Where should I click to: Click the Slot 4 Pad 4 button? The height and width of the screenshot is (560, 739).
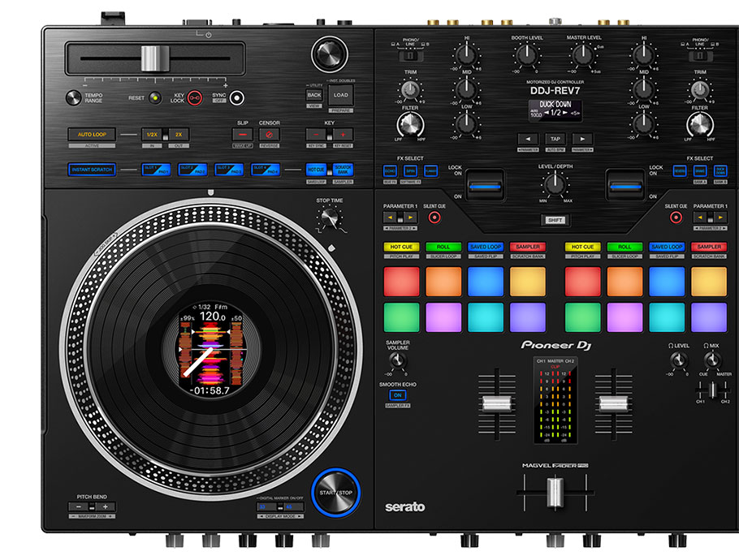[266, 170]
